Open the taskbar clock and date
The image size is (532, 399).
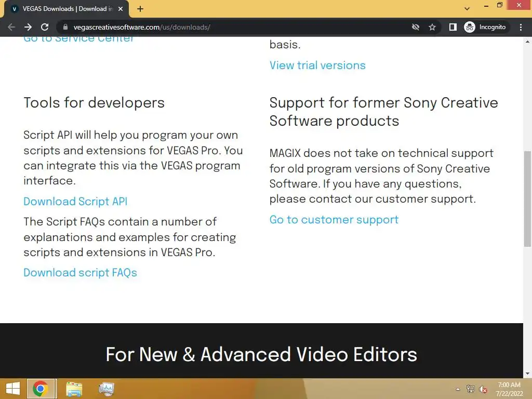click(x=509, y=389)
